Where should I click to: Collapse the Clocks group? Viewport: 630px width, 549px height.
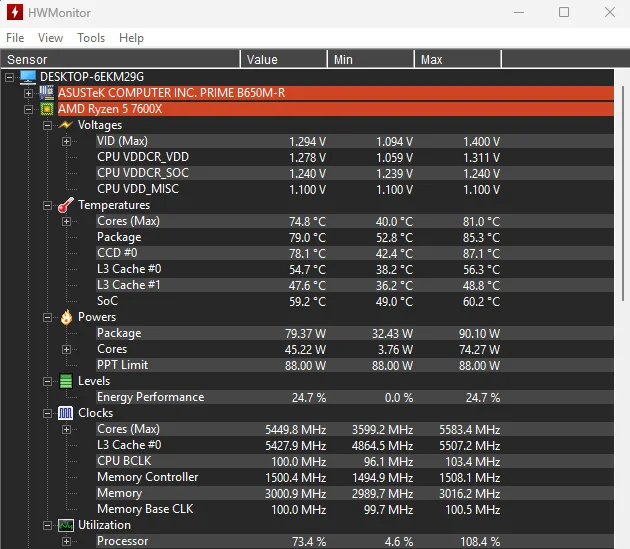[47, 413]
